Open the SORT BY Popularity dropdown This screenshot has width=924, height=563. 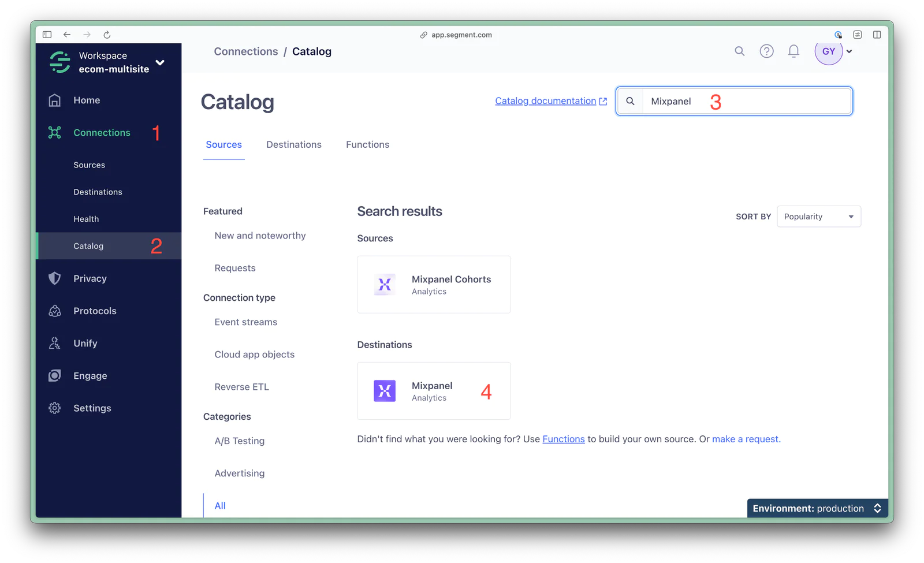[x=819, y=216]
